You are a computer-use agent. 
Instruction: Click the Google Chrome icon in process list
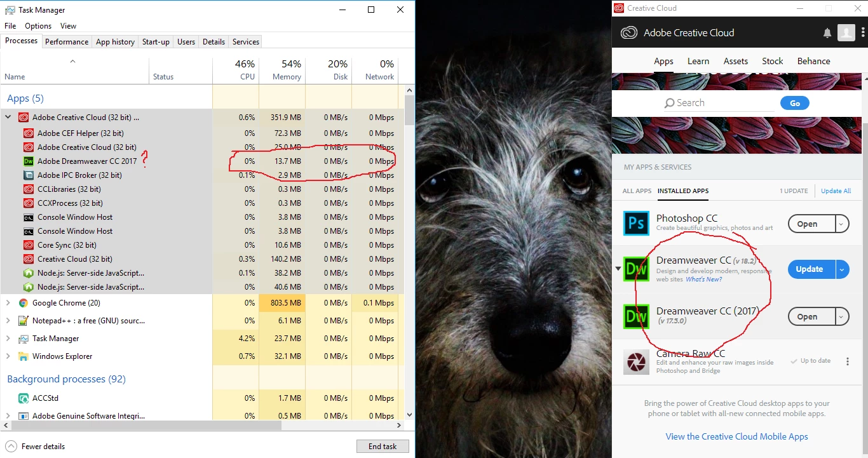point(24,303)
